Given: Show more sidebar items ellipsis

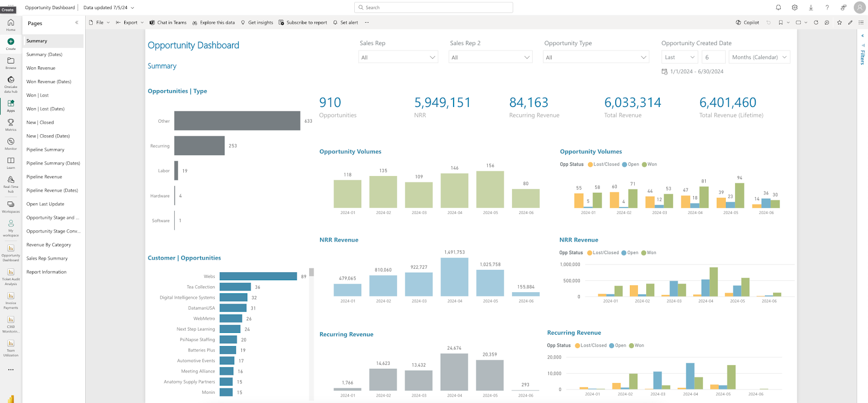Looking at the screenshot, I should click(x=11, y=370).
